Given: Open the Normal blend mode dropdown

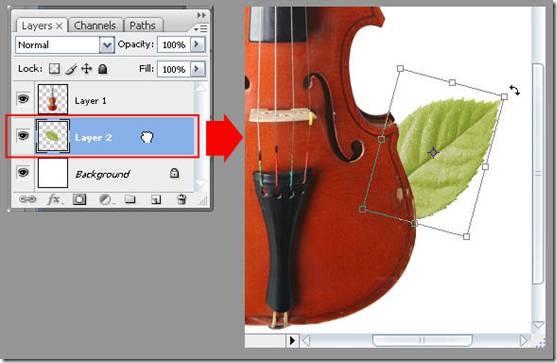Looking at the screenshot, I should click(x=65, y=45).
